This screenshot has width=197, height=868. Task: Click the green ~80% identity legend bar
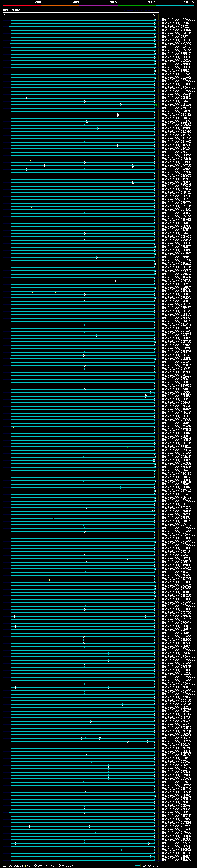coord(136,6)
